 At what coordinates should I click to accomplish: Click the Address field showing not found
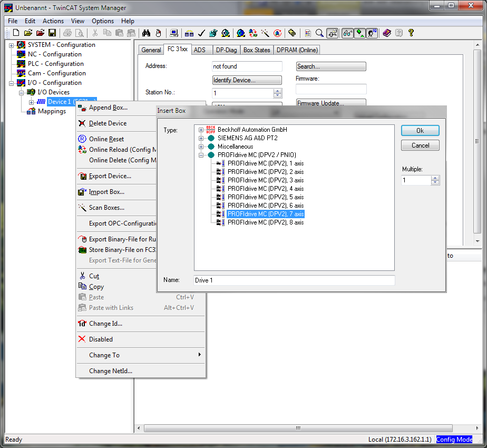pyautogui.click(x=247, y=66)
